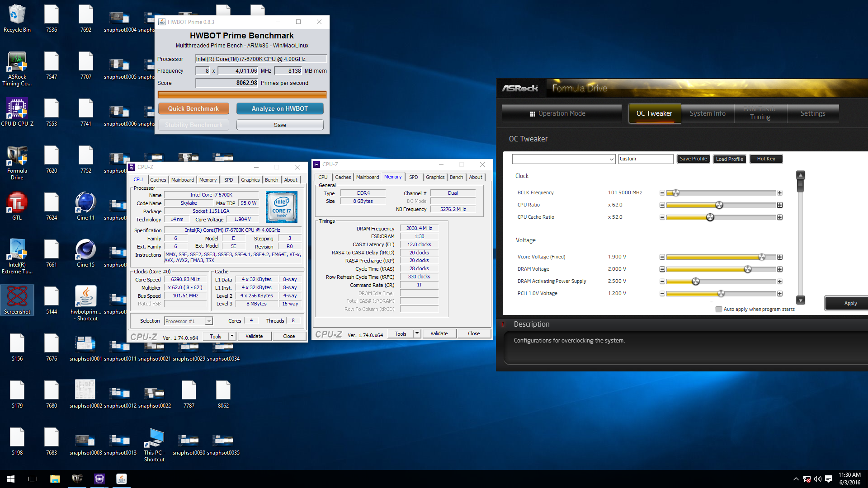This screenshot has height=488, width=868.
Task: Open Windows Start menu
Action: [11, 479]
